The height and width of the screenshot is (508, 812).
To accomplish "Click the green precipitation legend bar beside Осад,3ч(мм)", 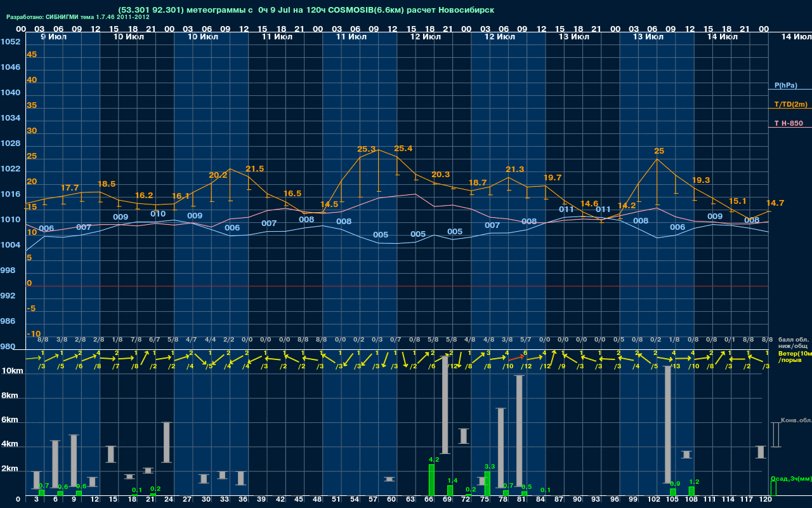I will [773, 488].
